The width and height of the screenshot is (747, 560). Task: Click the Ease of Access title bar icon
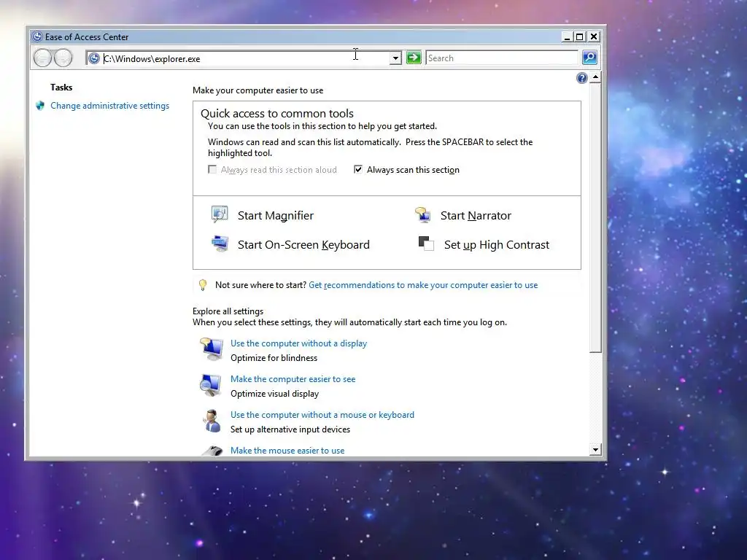[36, 36]
